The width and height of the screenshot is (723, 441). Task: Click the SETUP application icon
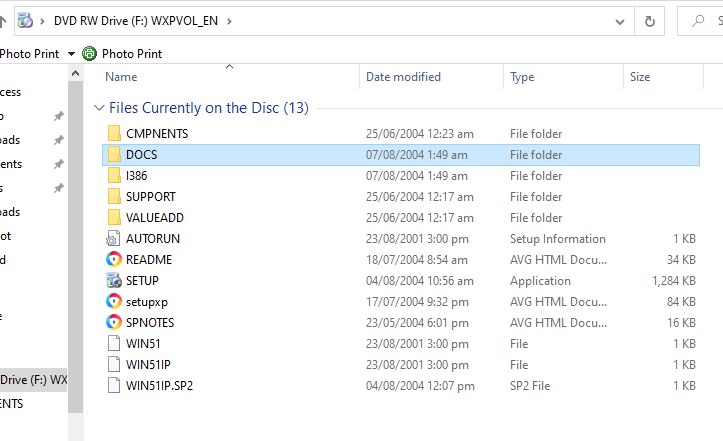113,280
